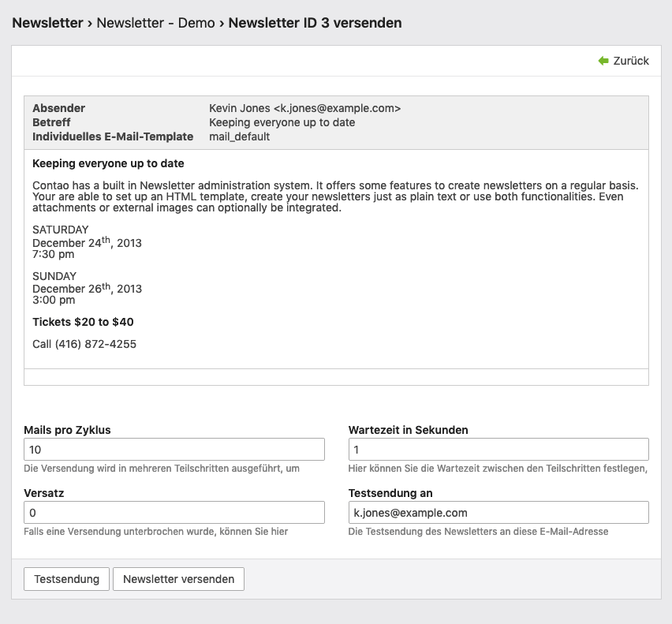Click the Betreff label

point(51,122)
